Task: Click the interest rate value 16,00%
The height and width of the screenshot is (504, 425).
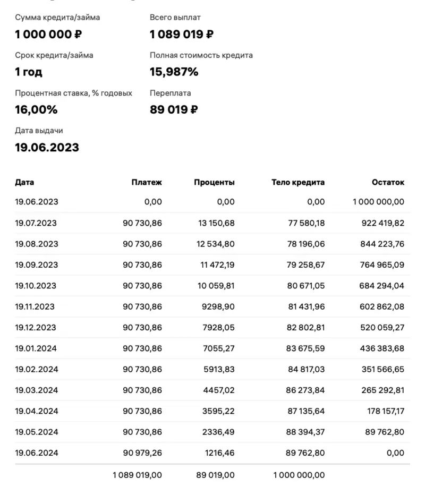Action: [x=36, y=110]
